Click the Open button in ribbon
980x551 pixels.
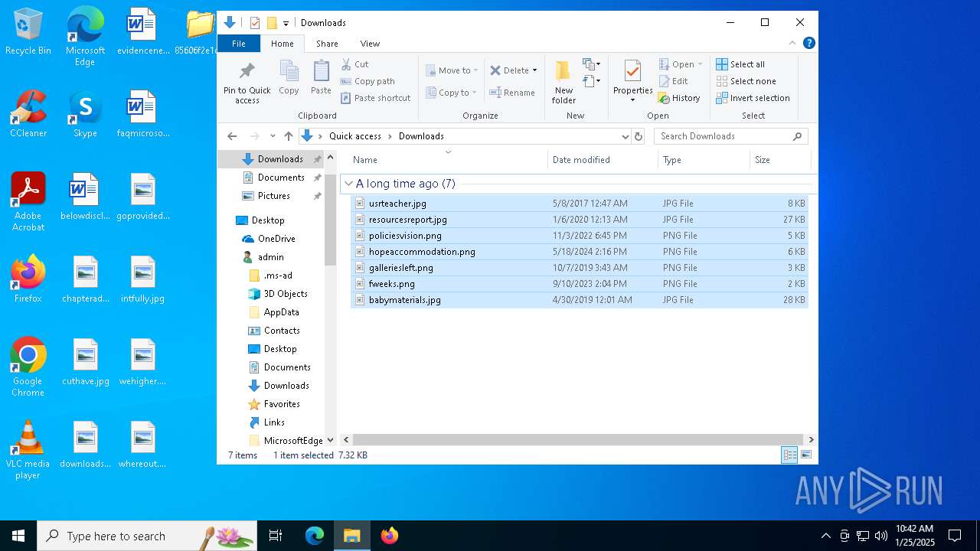680,64
